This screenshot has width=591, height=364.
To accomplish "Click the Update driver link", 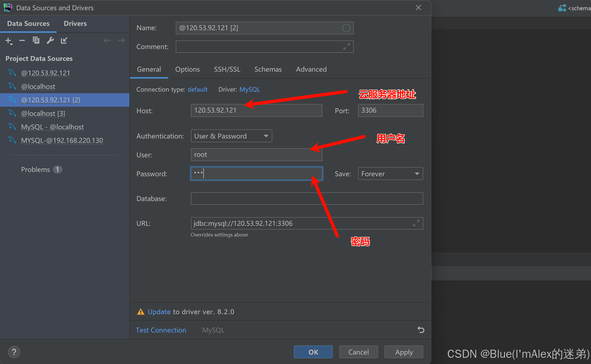I will [159, 312].
